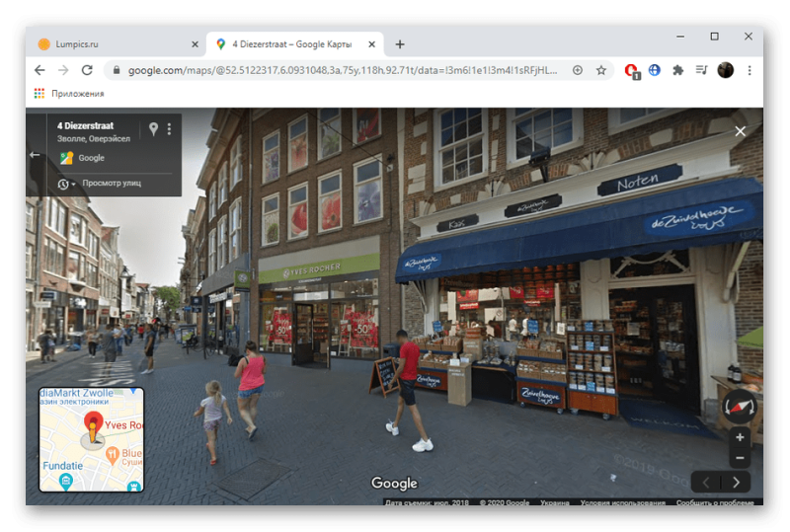Image resolution: width=790 pixels, height=532 pixels.
Task: Reload the current page
Action: point(87,70)
